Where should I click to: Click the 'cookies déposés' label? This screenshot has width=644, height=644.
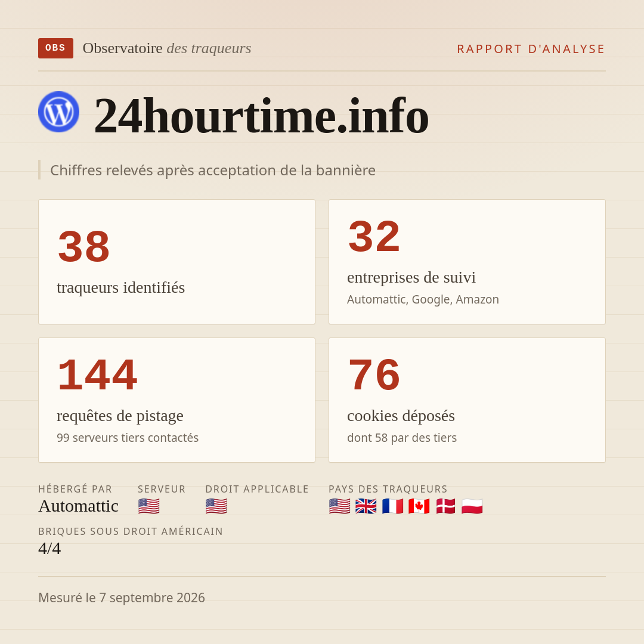[401, 416]
